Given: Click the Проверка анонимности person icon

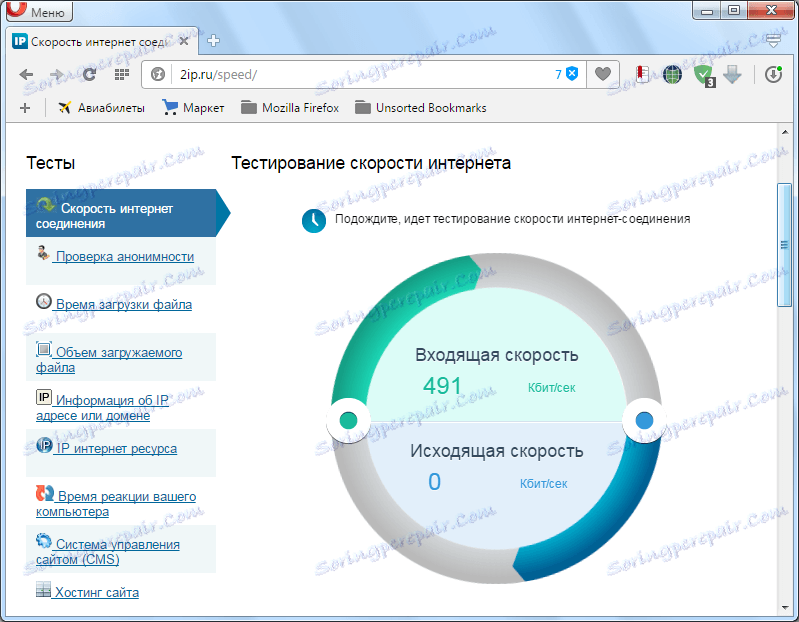Looking at the screenshot, I should (x=43, y=253).
